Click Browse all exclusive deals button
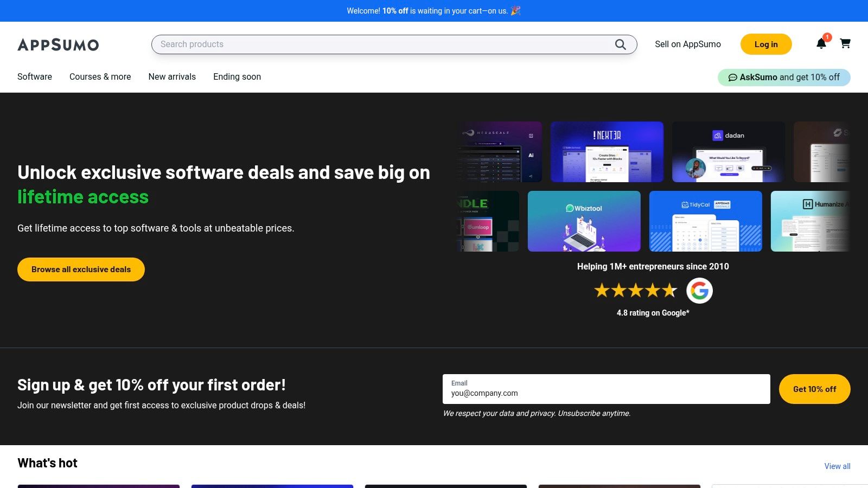Viewport: 868px width, 488px height. tap(81, 269)
